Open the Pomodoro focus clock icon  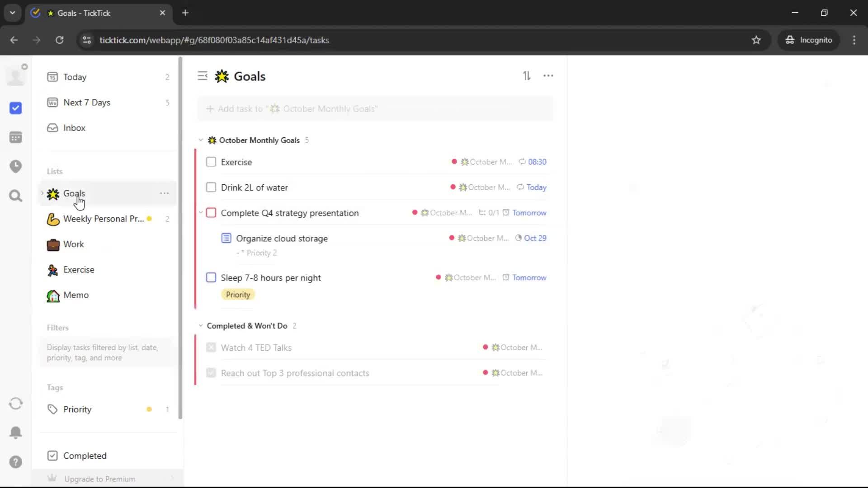[x=16, y=166]
